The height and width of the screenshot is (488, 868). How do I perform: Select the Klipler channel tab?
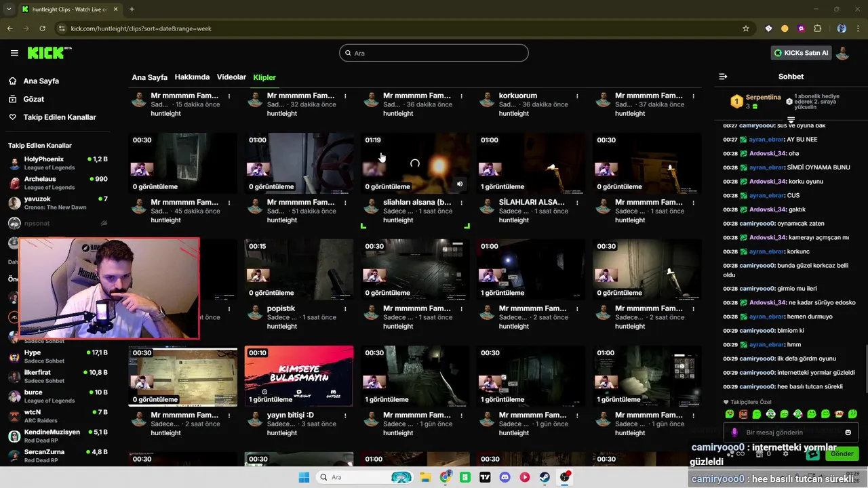click(264, 77)
